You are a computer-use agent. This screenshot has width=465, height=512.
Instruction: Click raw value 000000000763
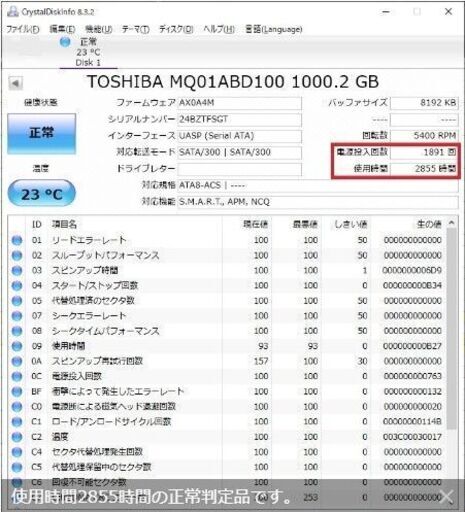(412, 376)
